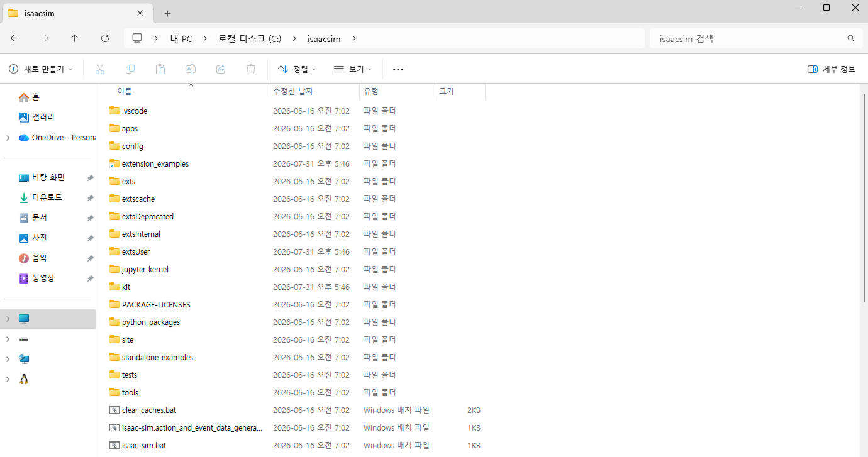Toggle the Details pane (세부 정보)

pyautogui.click(x=831, y=69)
